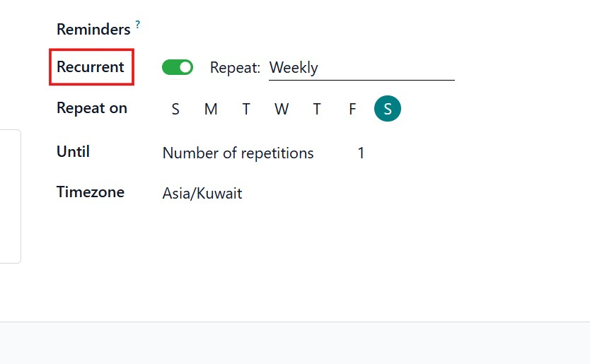
Task: Click the Until field label
Action: pos(73,152)
